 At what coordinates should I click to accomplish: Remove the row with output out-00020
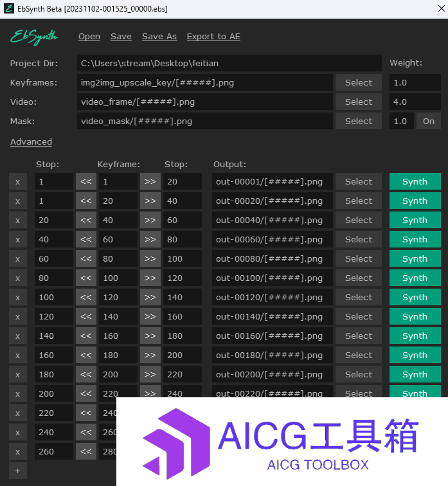pos(17,201)
